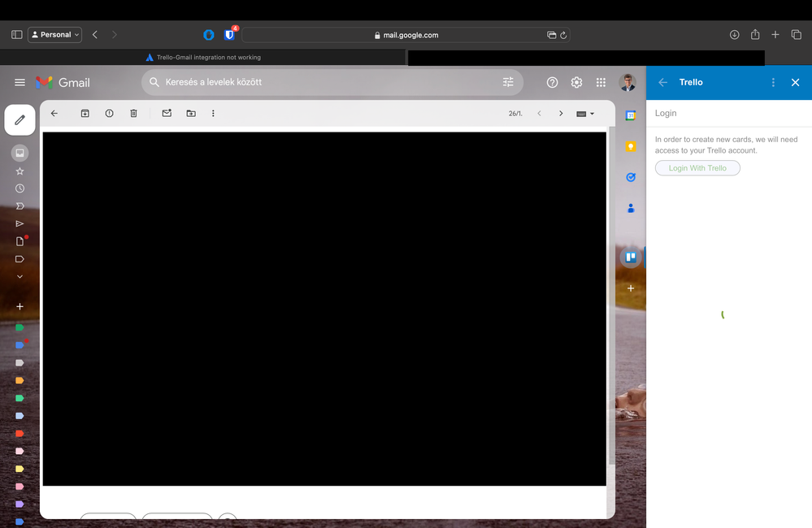812x528 pixels.
Task: Show advanced search options slider icon
Action: [x=508, y=82]
